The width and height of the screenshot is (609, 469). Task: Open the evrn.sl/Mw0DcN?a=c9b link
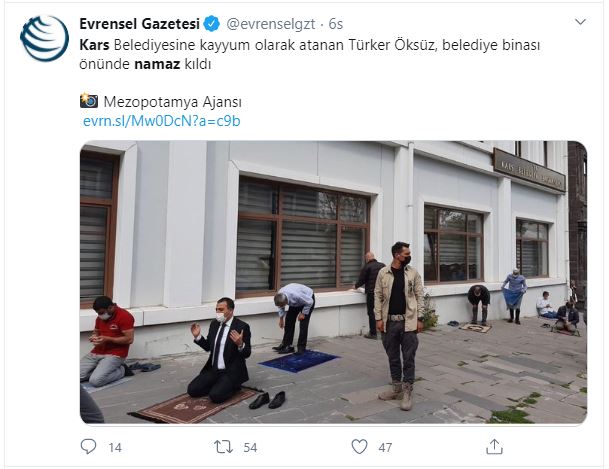162,121
